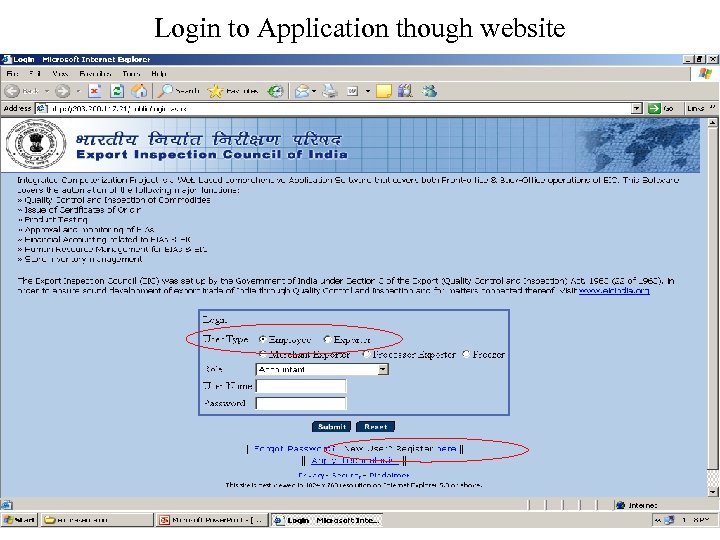720x540 pixels.
Task: Choose the Freezer radio option
Action: pyautogui.click(x=466, y=354)
